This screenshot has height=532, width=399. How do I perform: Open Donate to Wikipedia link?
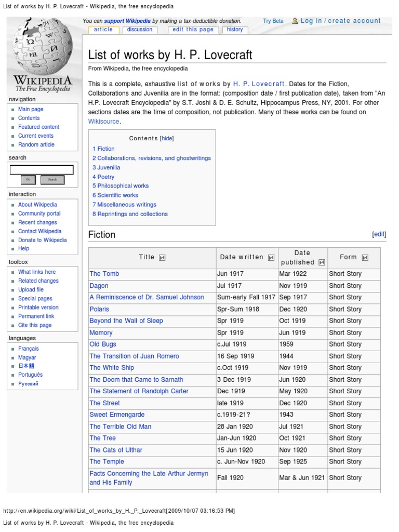point(43,240)
